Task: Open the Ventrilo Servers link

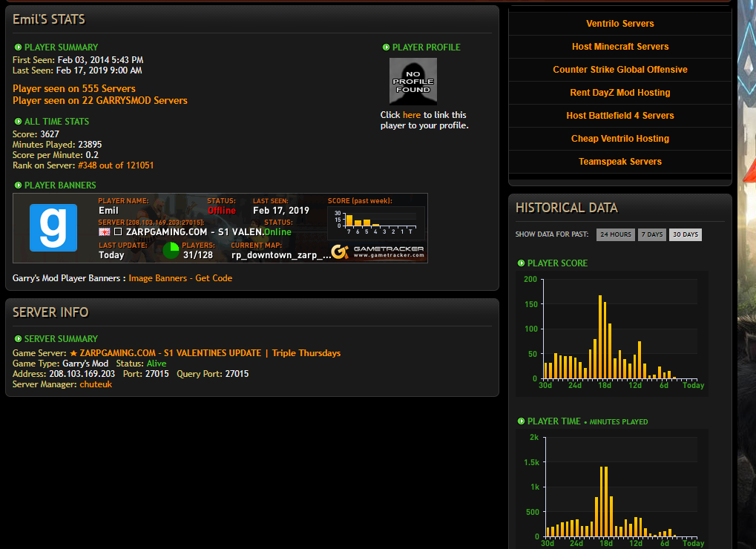Action: pyautogui.click(x=619, y=24)
